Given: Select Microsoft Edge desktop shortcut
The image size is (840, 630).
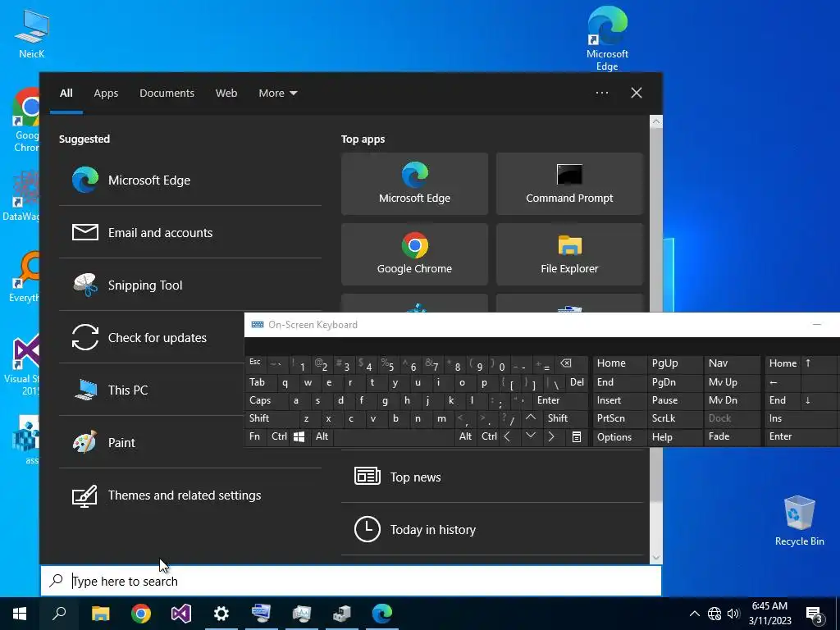Looking at the screenshot, I should 607,39.
